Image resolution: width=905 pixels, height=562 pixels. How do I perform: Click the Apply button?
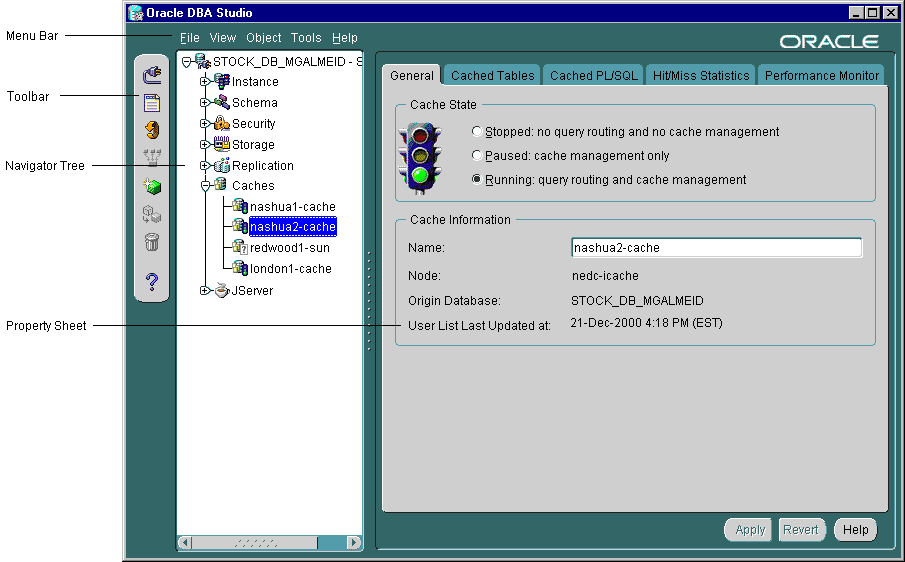[750, 530]
